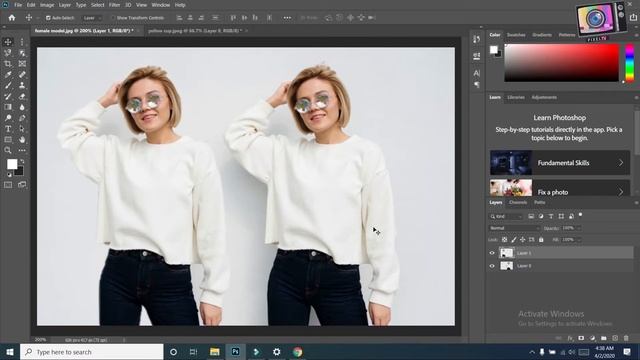The image size is (640, 360).
Task: Select the Brush tool
Action: 8,86
